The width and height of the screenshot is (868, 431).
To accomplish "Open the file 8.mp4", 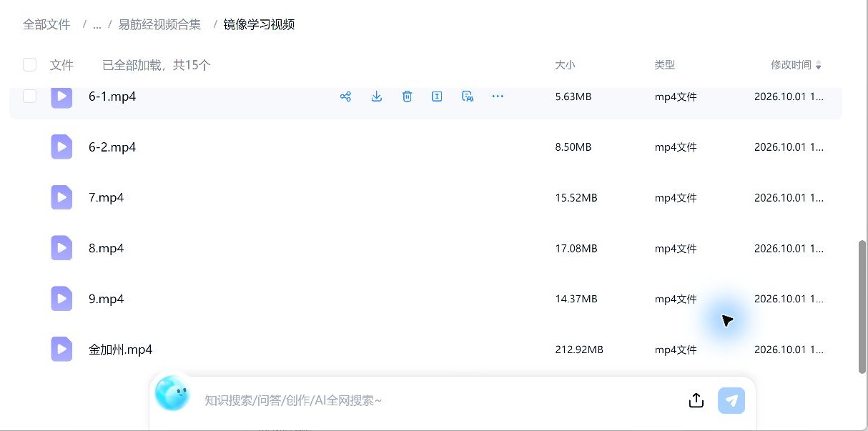I will tap(107, 248).
